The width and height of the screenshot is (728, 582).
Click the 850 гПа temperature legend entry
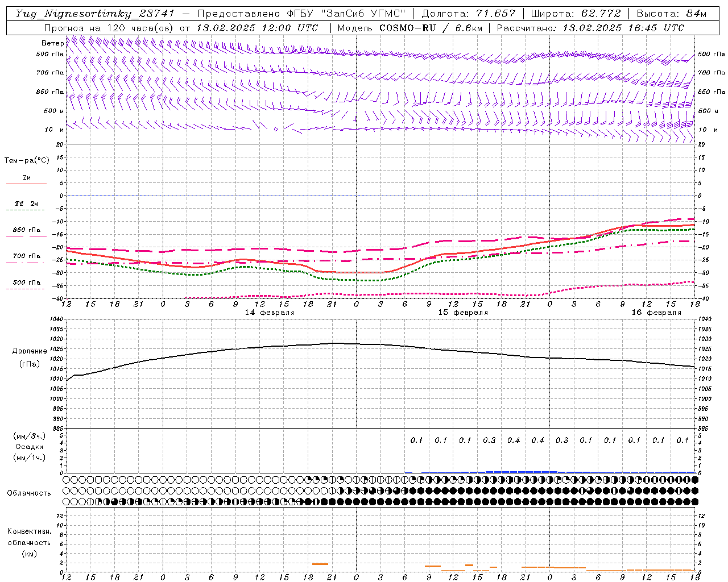(26, 230)
